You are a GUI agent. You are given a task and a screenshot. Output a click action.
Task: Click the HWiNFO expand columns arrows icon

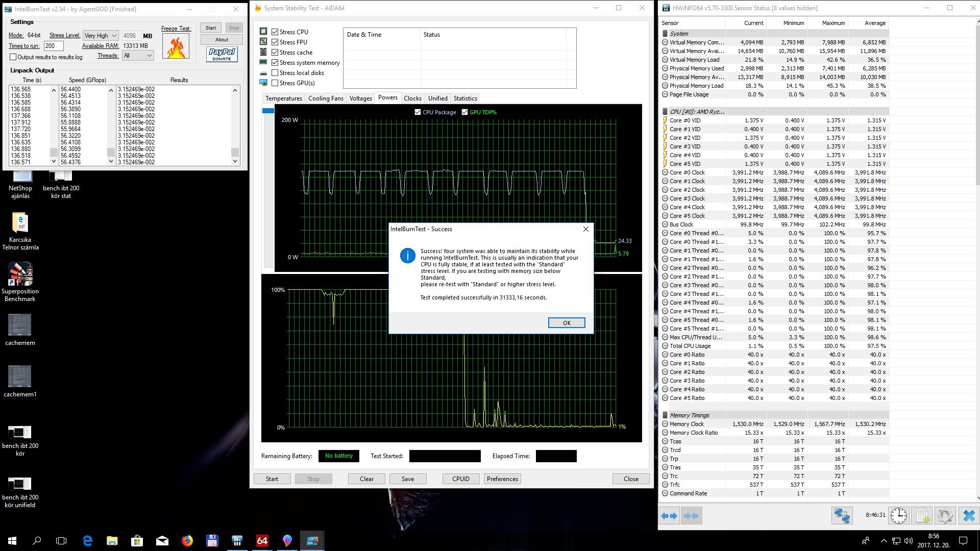point(669,516)
